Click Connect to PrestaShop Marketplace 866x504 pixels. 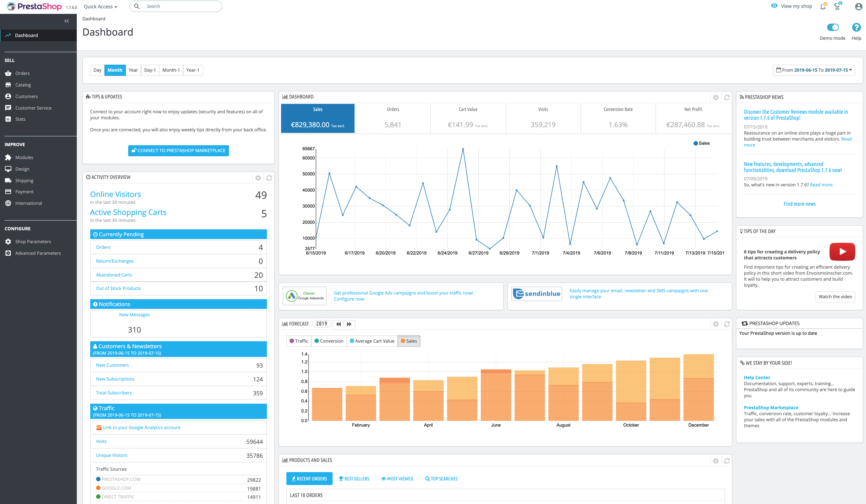[x=178, y=151]
